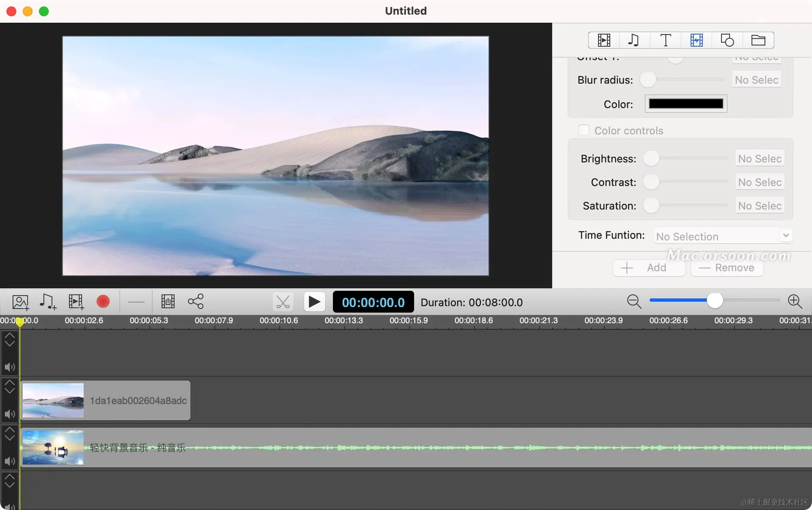Click the share export icon

[195, 302]
